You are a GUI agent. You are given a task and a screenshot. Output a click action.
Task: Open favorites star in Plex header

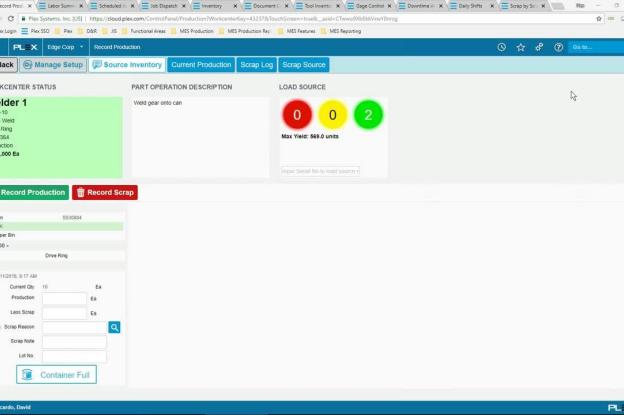[521, 47]
